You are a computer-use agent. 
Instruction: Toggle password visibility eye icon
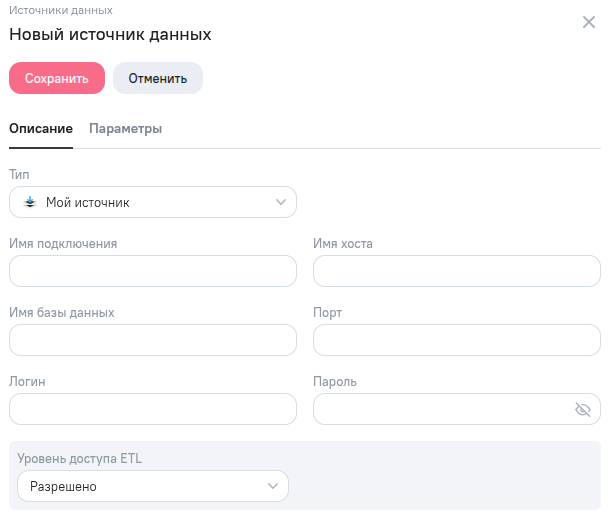click(583, 409)
